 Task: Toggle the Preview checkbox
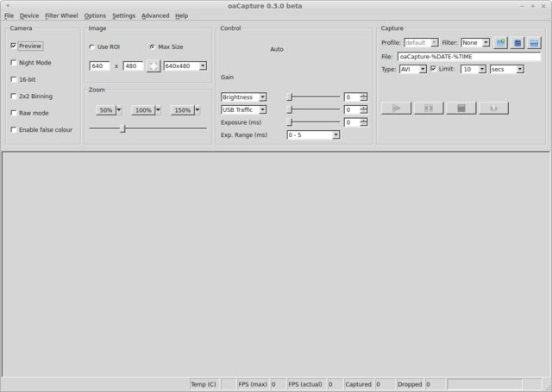coord(14,46)
